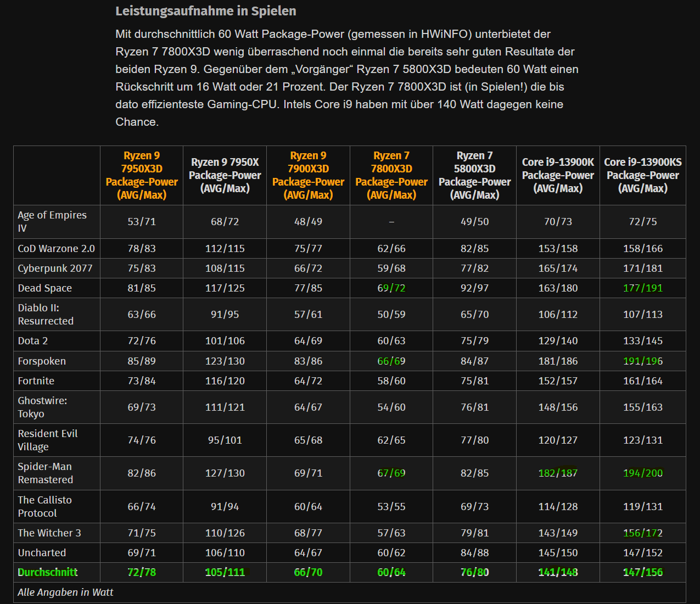Click the average value 147/156 in Durchschnitt row
The image size is (700, 604).
(x=643, y=572)
